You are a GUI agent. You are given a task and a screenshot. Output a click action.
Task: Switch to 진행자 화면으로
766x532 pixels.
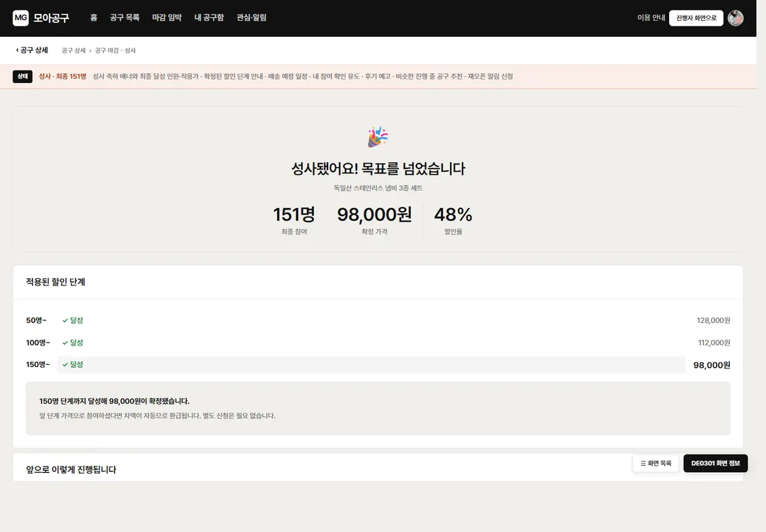696,18
